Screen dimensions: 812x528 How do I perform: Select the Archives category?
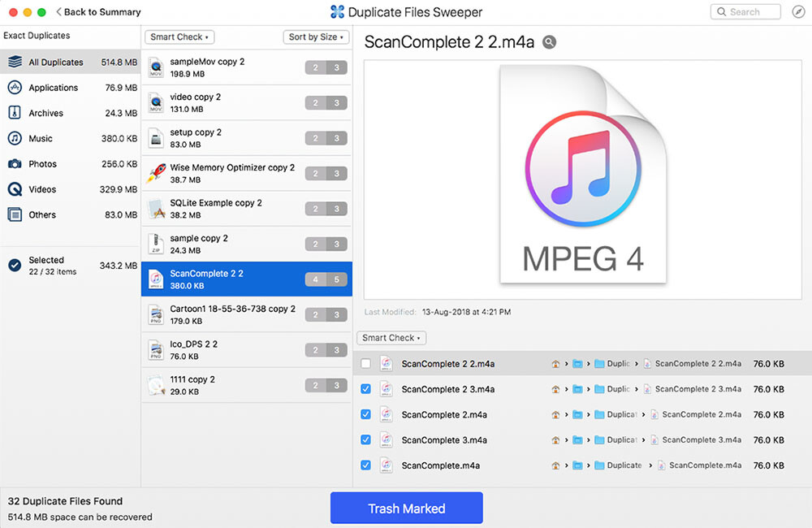coord(71,113)
